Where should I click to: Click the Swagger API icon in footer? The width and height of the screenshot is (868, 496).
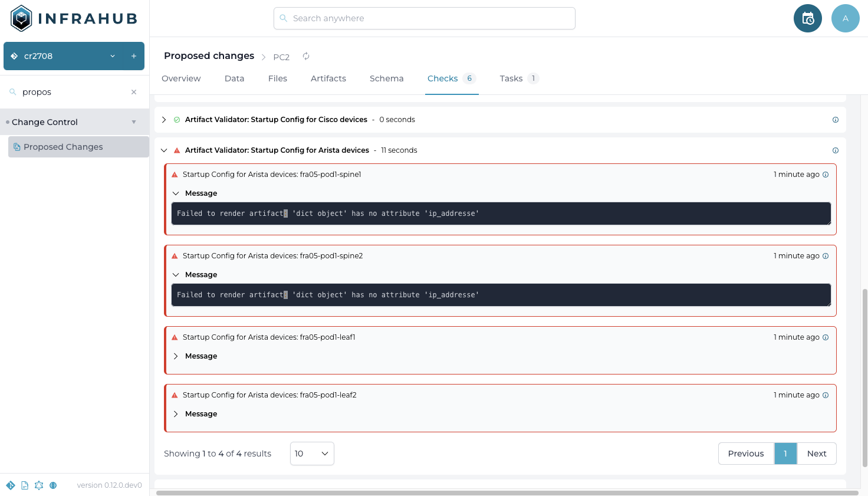click(53, 485)
